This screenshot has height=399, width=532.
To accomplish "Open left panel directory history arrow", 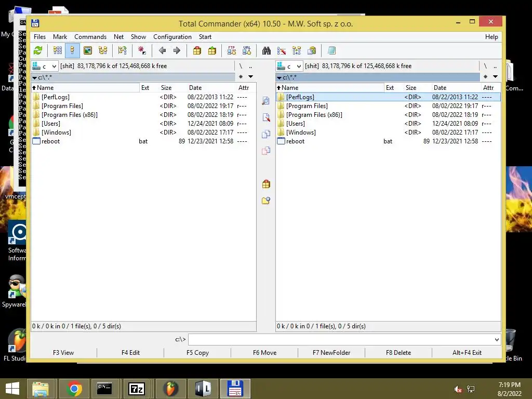I will coord(251,77).
